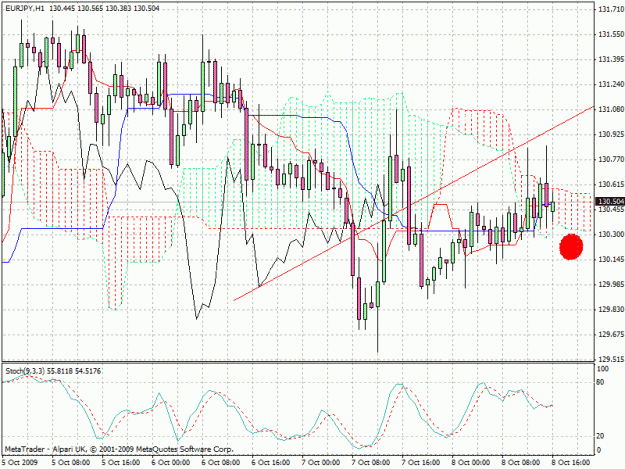Click the 131.240 price level label
Screen dimensions: 625x469
pos(611,84)
